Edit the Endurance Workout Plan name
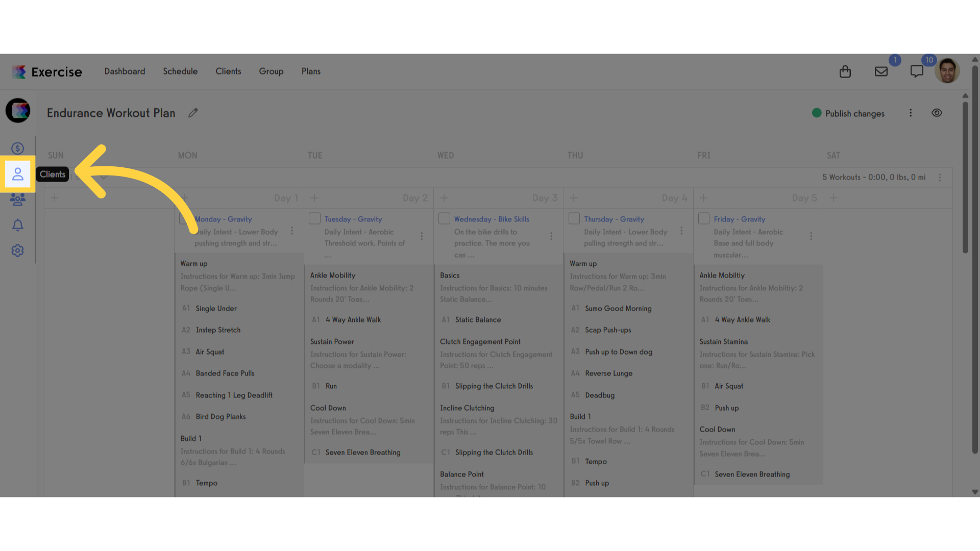Image resolution: width=980 pixels, height=551 pixels. point(193,113)
